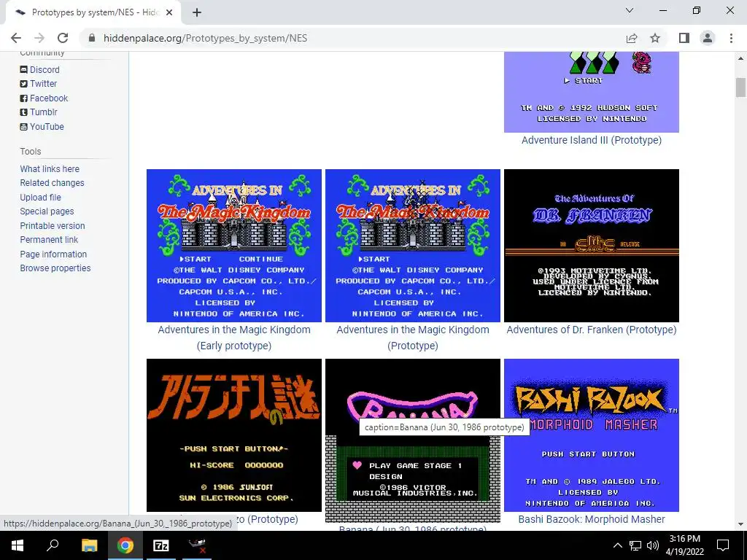
Task: Click the Facebook icon in sidebar
Action: [23, 98]
